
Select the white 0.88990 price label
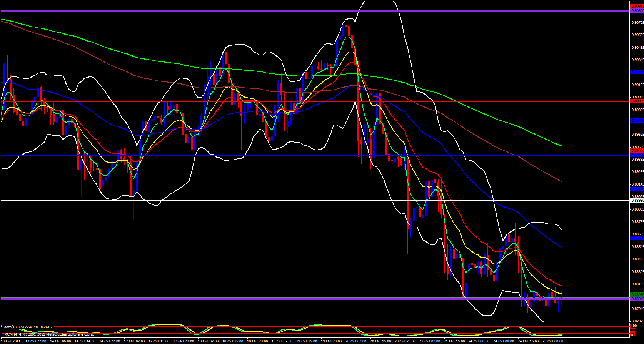pyautogui.click(x=637, y=201)
